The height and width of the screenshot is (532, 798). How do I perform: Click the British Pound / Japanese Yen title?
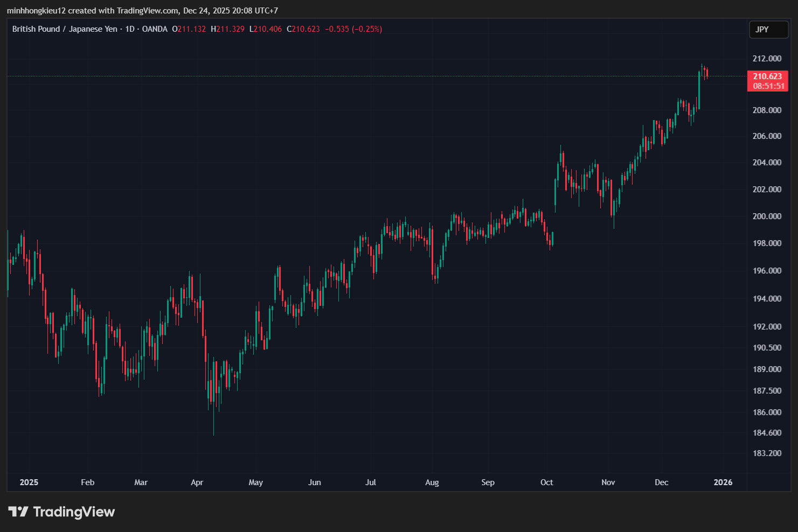tap(65, 29)
